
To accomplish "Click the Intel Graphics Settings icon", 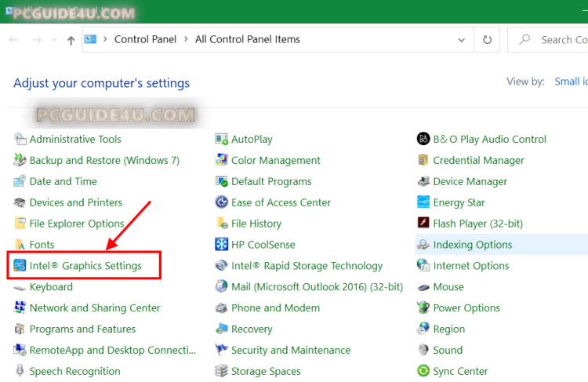I will [x=20, y=266].
